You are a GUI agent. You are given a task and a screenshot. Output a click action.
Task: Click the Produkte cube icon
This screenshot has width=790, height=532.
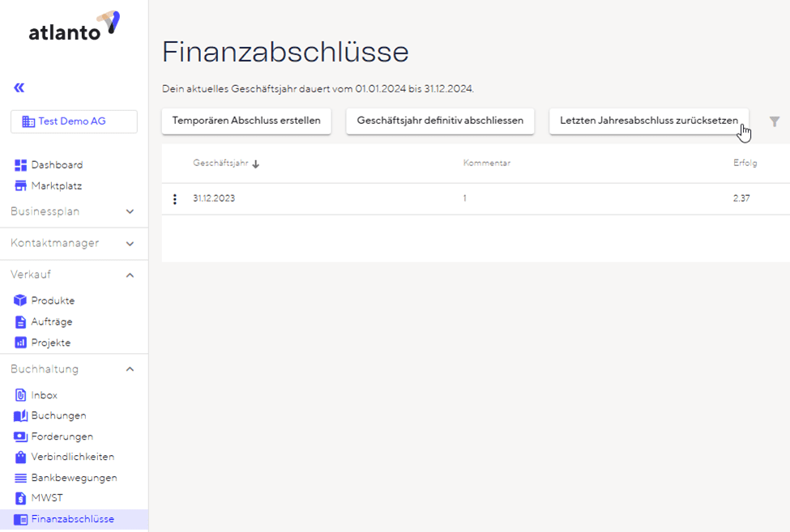[21, 300]
